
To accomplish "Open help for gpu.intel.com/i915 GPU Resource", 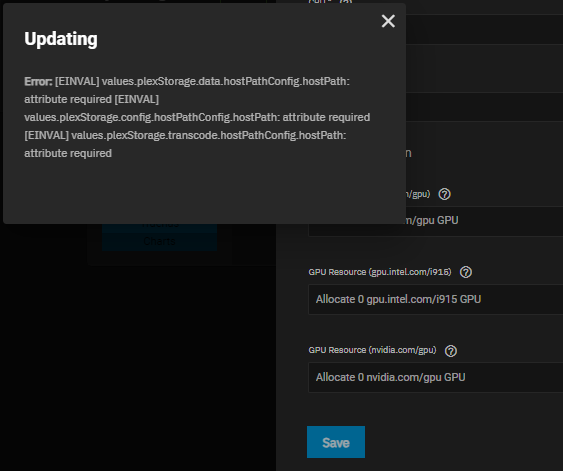I will [466, 272].
